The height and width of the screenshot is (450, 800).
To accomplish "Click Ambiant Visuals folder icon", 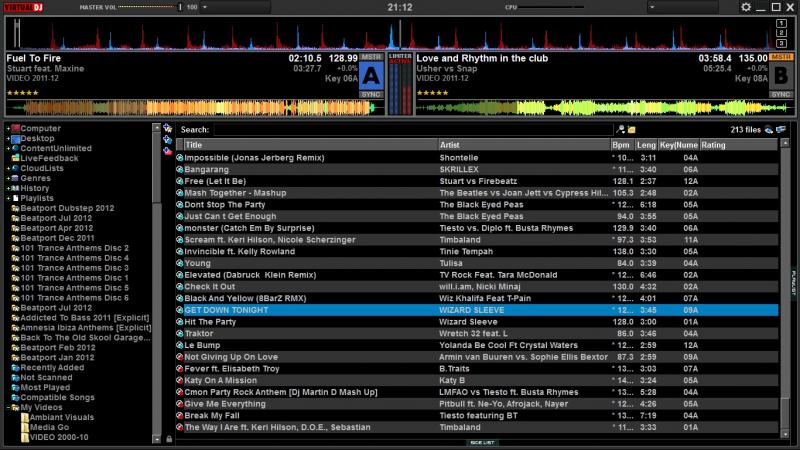I will pyautogui.click(x=24, y=417).
